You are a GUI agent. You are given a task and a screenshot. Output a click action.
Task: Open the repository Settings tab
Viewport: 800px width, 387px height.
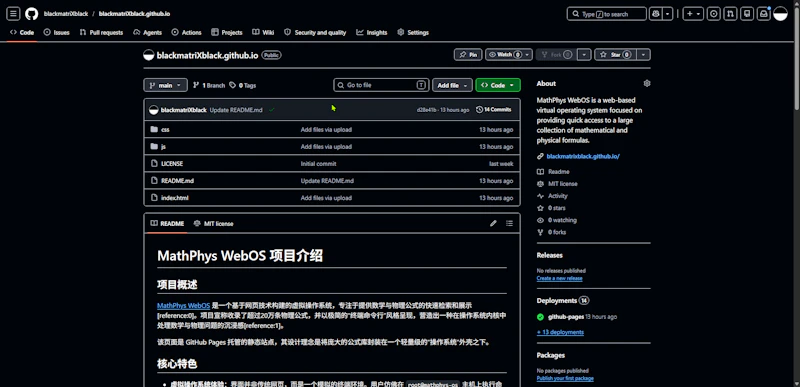pyautogui.click(x=413, y=32)
